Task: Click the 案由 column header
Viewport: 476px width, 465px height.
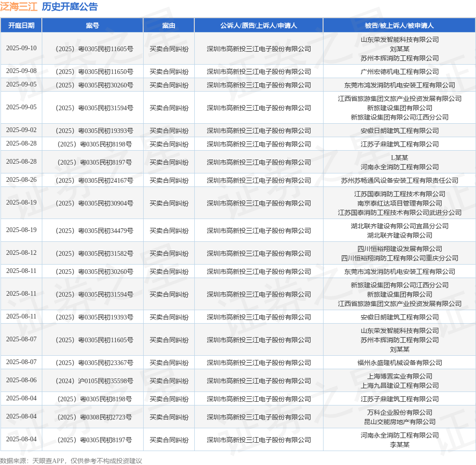Action: point(168,26)
